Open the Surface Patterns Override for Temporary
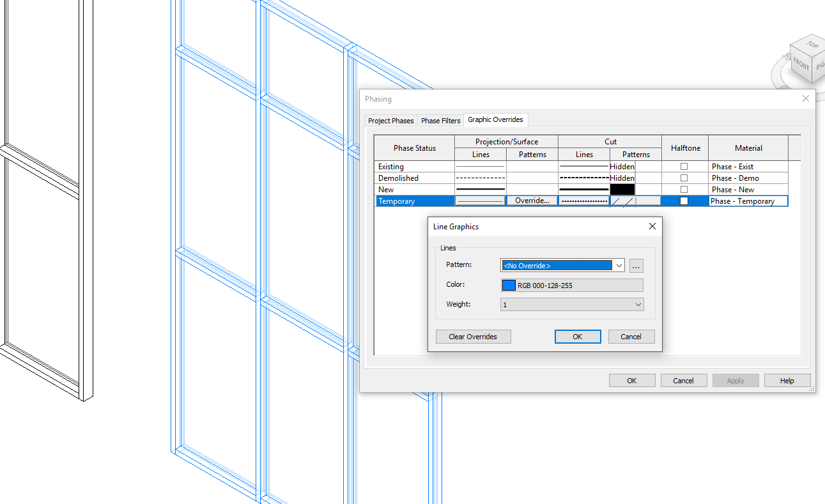 pyautogui.click(x=532, y=201)
